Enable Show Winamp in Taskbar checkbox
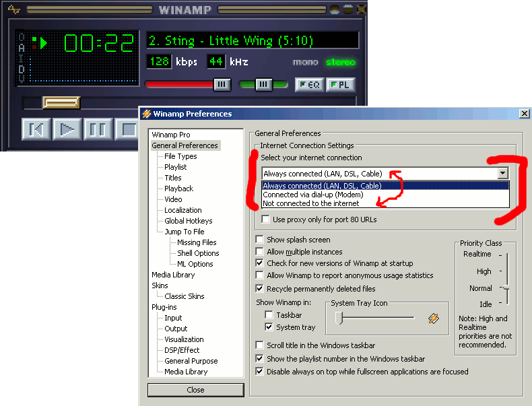The width and height of the screenshot is (532, 406). [269, 314]
